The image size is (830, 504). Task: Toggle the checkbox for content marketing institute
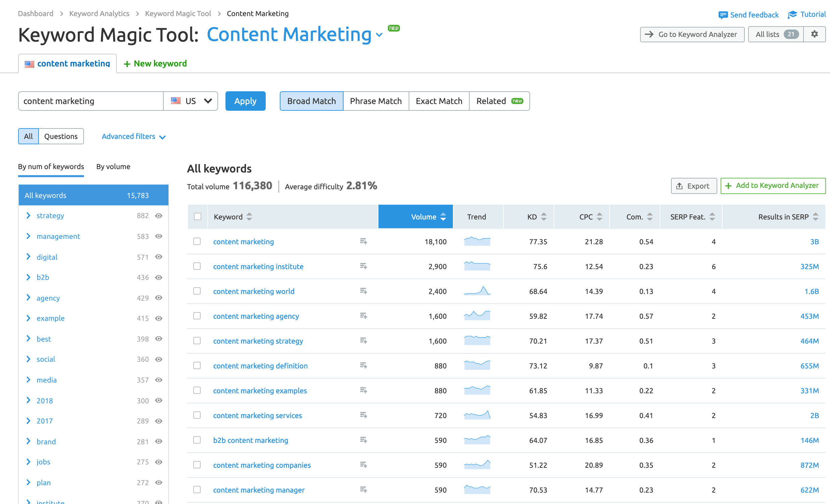[x=197, y=266]
